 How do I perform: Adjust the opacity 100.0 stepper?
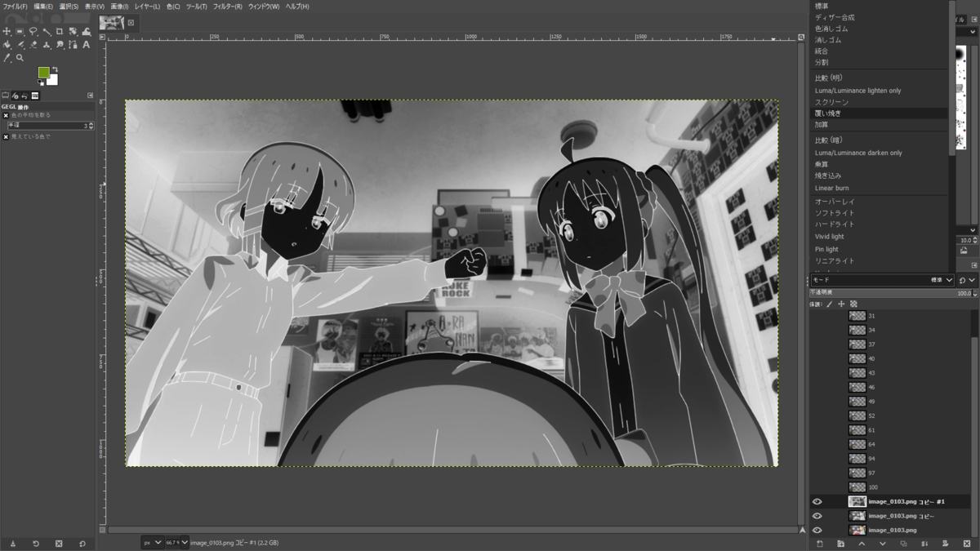click(x=975, y=292)
